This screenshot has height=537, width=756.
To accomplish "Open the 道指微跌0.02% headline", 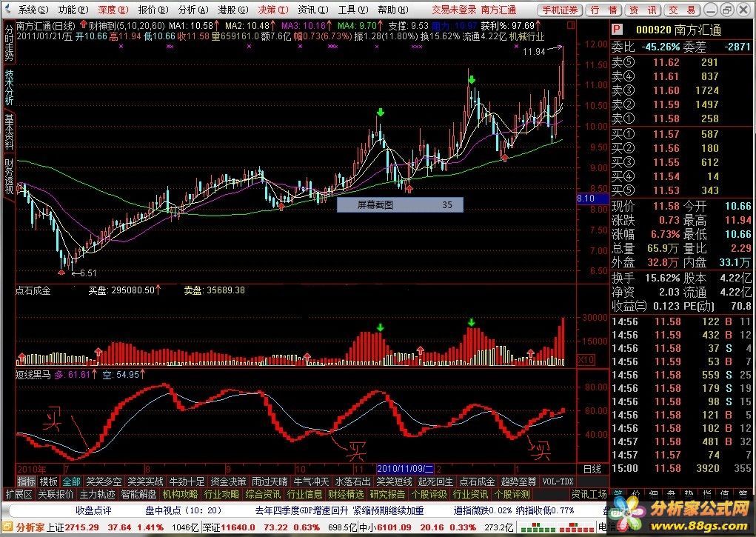I will pyautogui.click(x=483, y=510).
